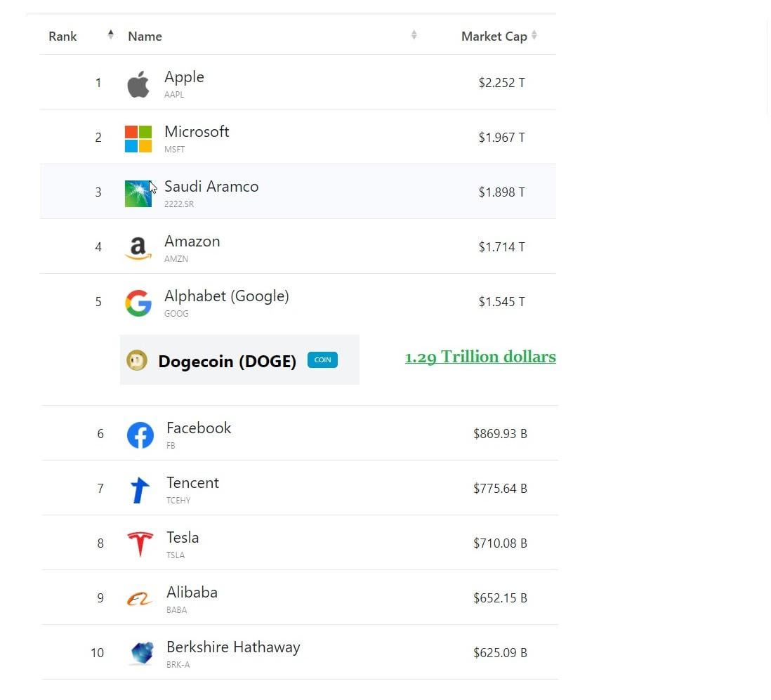Click the Rank column header
The width and height of the screenshot is (771, 700).
pyautogui.click(x=62, y=36)
